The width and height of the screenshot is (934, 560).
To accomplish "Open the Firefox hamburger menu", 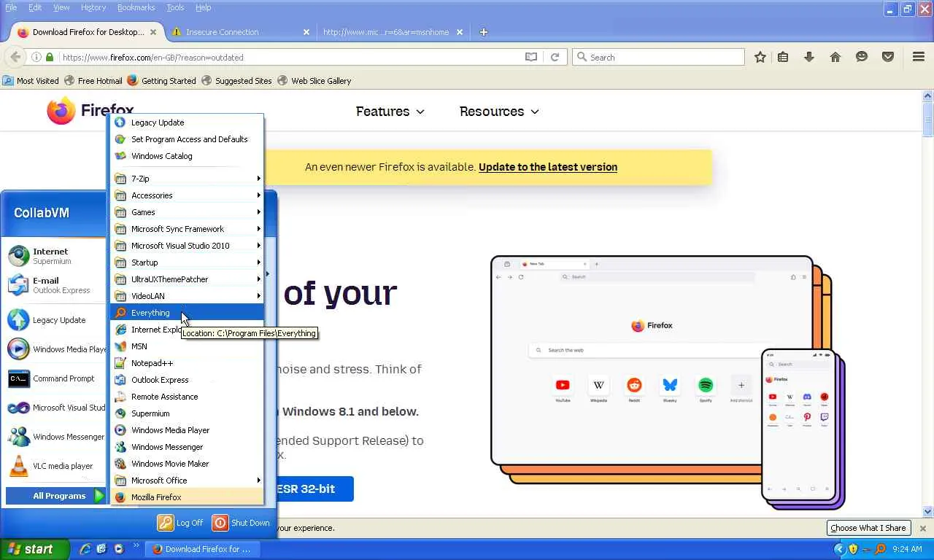I will pyautogui.click(x=919, y=57).
